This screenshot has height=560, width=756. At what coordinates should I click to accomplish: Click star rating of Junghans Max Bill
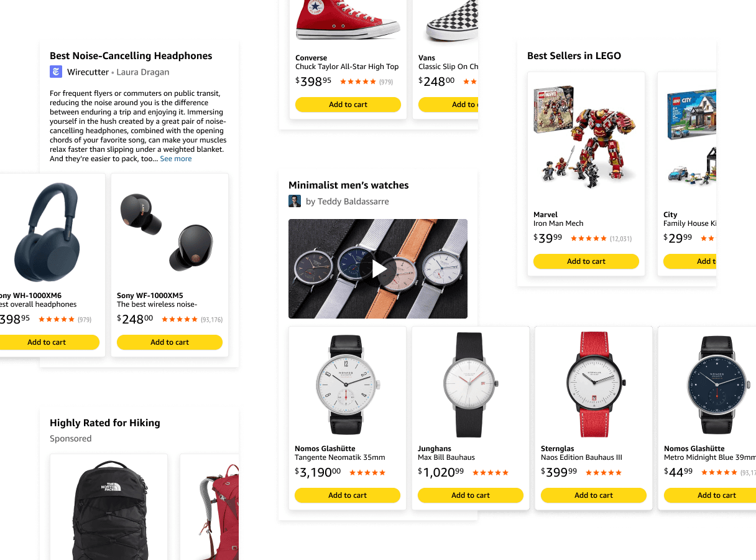point(491,473)
